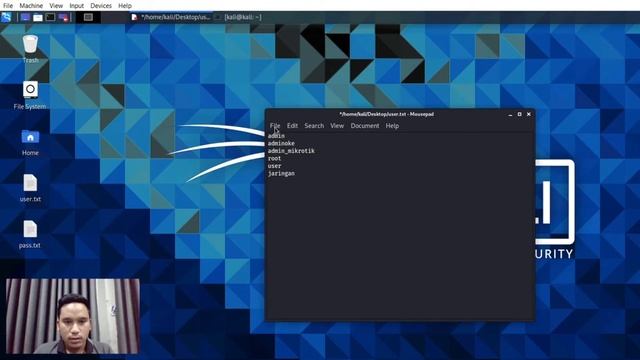
Task: Switch to the user.txt Mousepad taskbar button
Action: (171, 17)
